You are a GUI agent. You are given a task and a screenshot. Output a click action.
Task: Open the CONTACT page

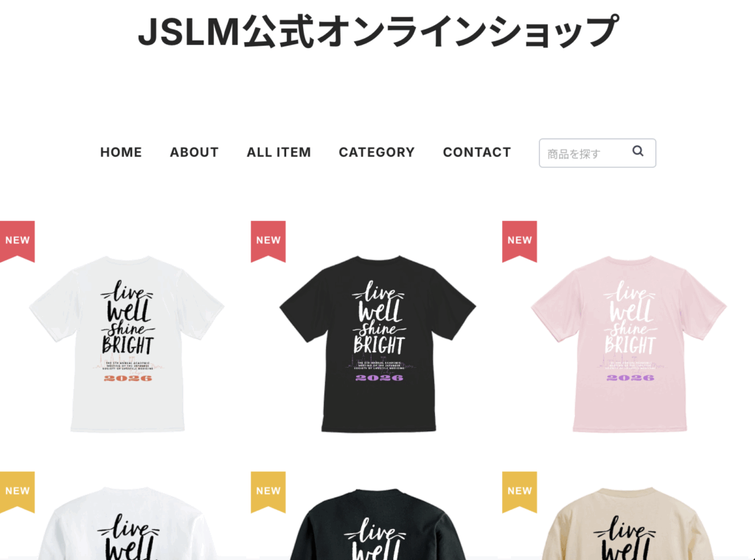pos(477,153)
